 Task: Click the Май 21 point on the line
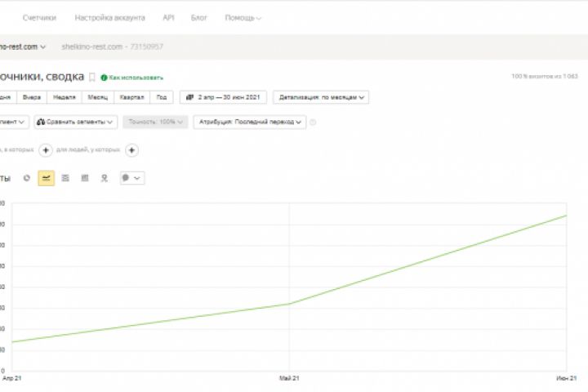pos(289,304)
